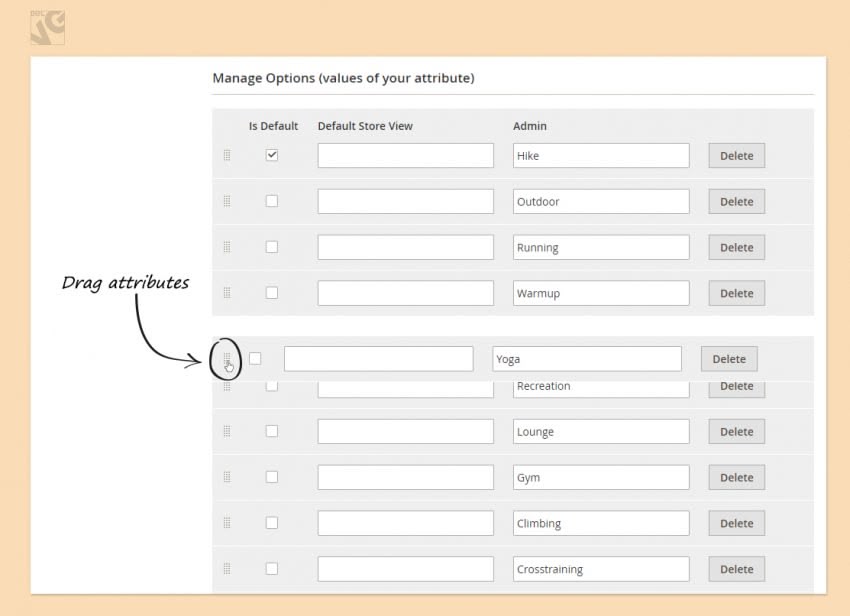
Task: Delete the Hike option
Action: click(737, 156)
